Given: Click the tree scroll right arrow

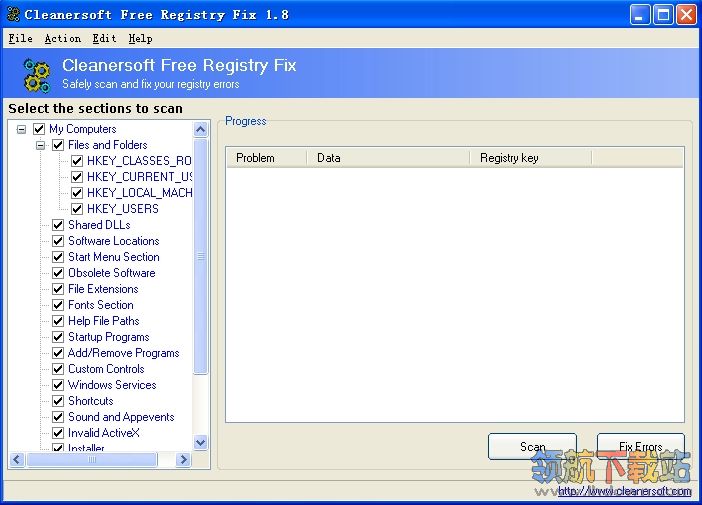Looking at the screenshot, I should (x=183, y=460).
